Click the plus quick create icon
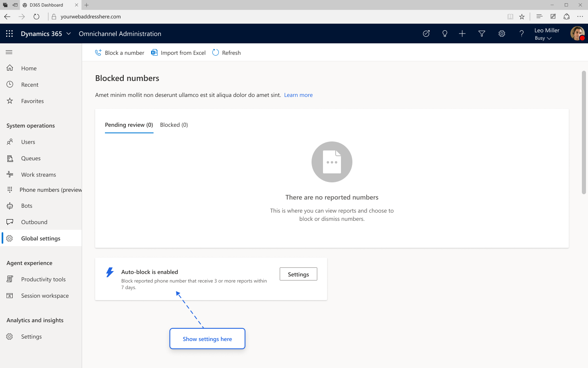Image resolution: width=588 pixels, height=368 pixels. [x=462, y=34]
